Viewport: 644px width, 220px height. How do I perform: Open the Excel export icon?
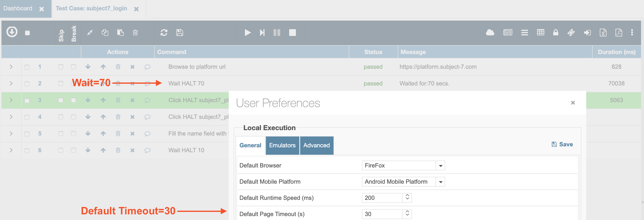pyautogui.click(x=603, y=33)
